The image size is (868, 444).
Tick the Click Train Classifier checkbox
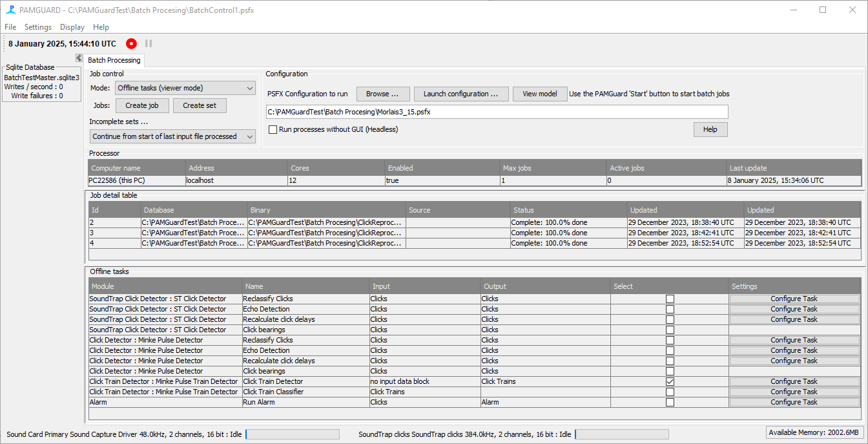[670, 392]
